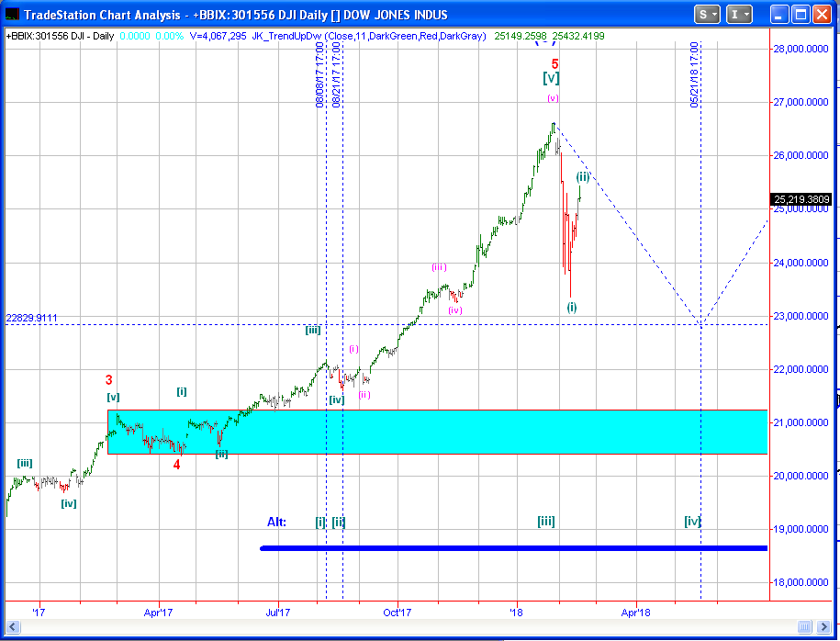Select the teal [ii] label at cyan box bottom
Screen dimensions: 840x641
(x=222, y=454)
